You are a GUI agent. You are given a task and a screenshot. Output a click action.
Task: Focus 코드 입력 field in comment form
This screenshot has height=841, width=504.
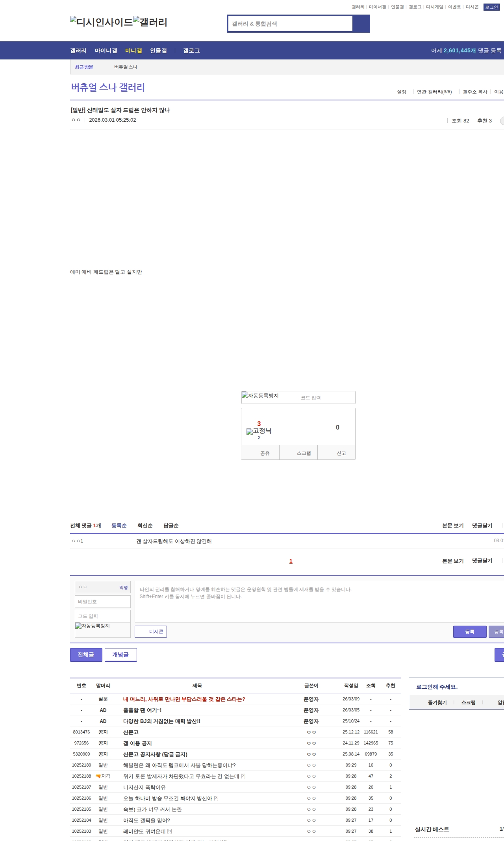pos(103,616)
